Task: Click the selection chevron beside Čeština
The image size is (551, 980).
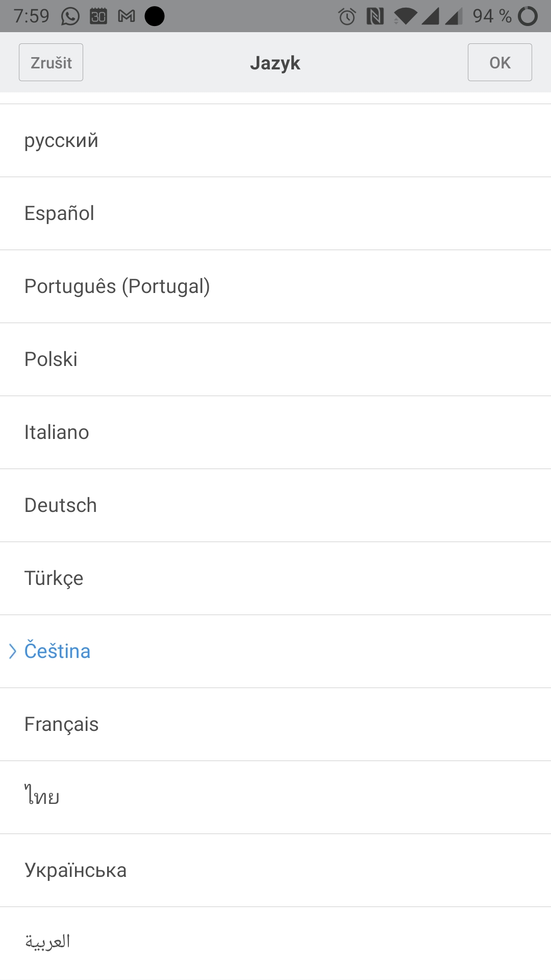Action: pyautogui.click(x=13, y=651)
